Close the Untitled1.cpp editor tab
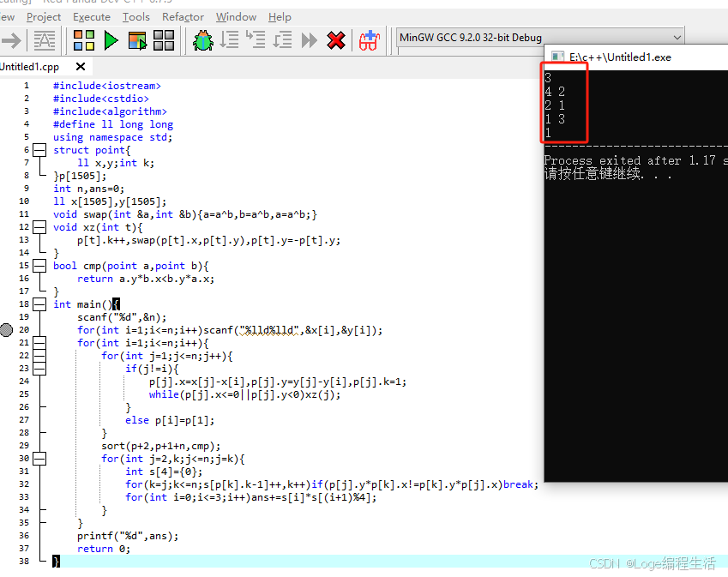This screenshot has height=577, width=728. click(81, 66)
